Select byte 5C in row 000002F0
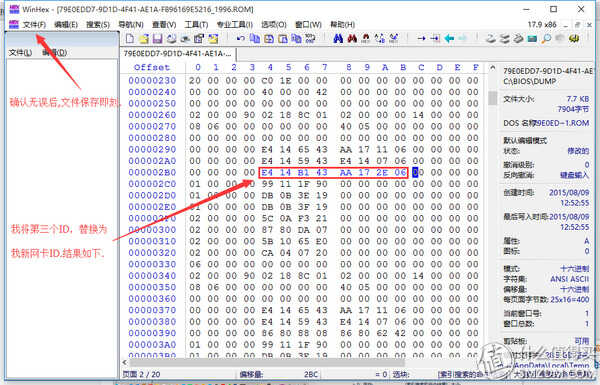Screen dimensions: 600x385 [267, 219]
